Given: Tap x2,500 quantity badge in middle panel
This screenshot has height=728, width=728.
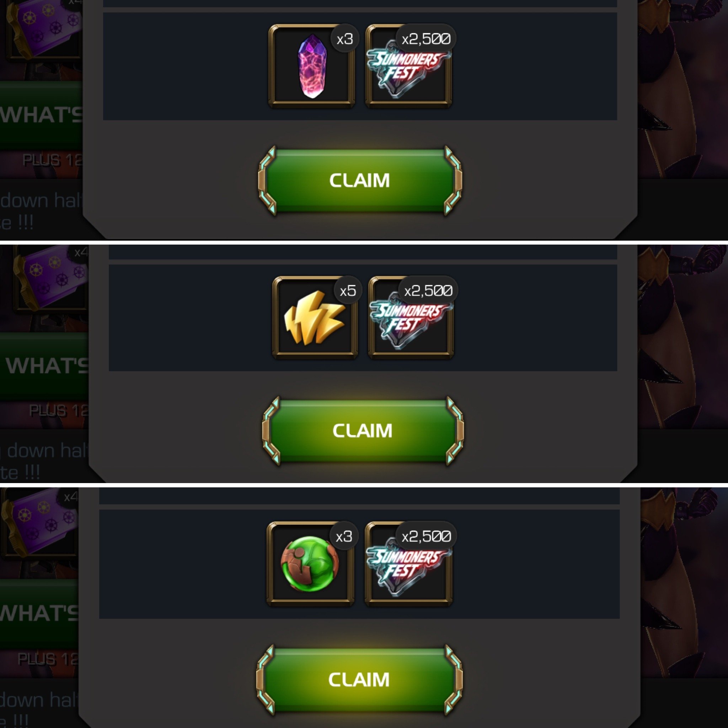Looking at the screenshot, I should [x=428, y=290].
